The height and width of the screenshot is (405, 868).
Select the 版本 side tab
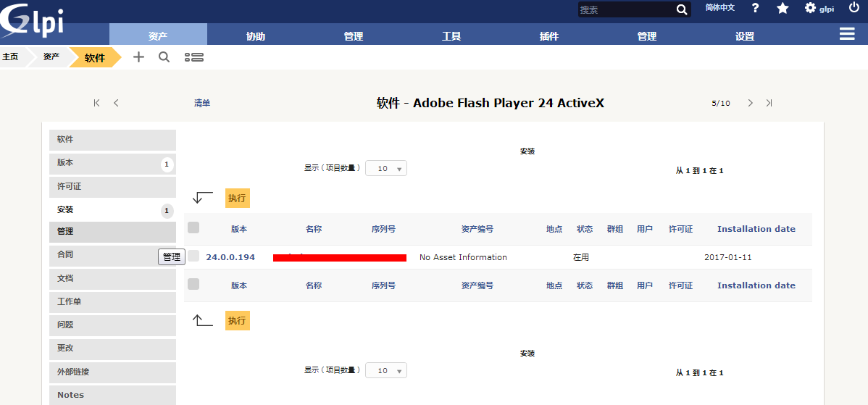click(112, 163)
